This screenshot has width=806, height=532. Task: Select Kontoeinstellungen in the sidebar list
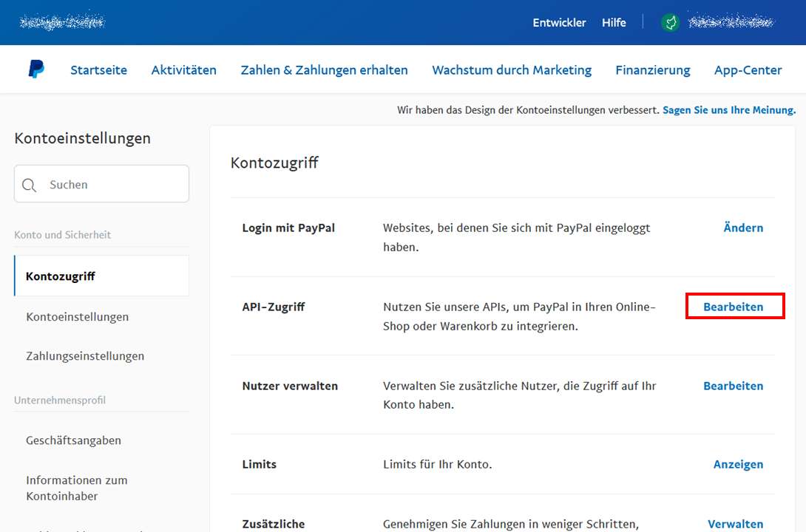point(77,317)
